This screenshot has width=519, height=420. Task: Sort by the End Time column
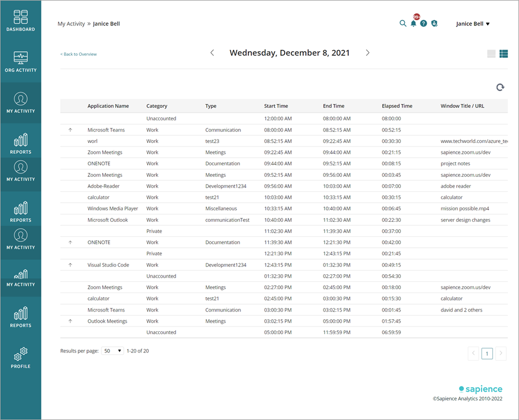334,106
